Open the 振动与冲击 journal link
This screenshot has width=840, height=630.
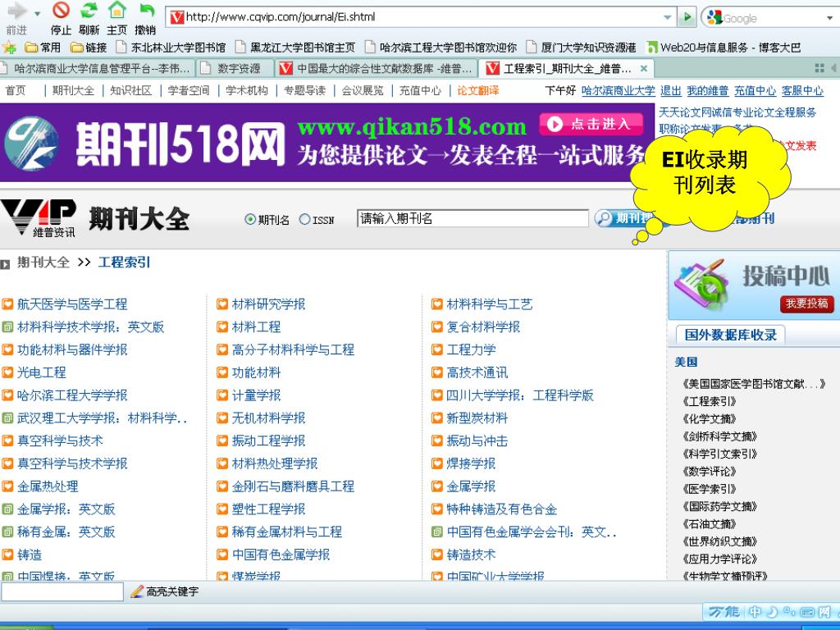[x=477, y=441]
